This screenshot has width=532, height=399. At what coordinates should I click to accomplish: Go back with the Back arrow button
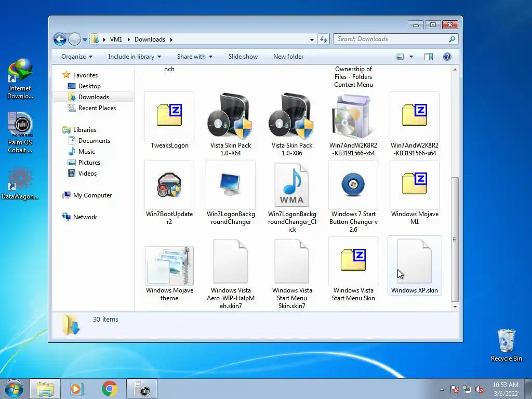click(60, 39)
